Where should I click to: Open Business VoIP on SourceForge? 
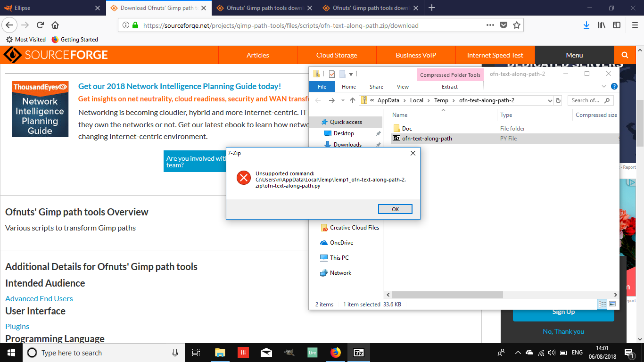pyautogui.click(x=416, y=55)
